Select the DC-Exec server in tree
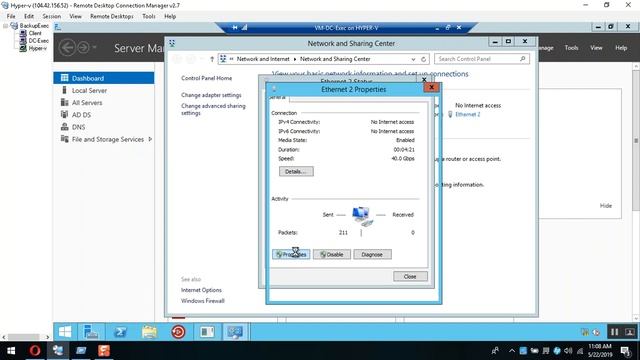Screen dimensions: 640x360 [x=38, y=41]
